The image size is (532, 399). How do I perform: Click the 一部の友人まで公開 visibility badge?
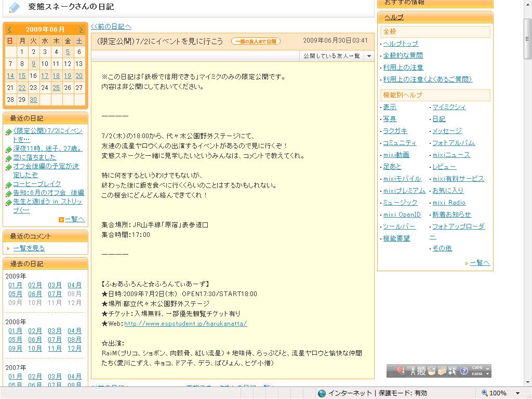(256, 42)
